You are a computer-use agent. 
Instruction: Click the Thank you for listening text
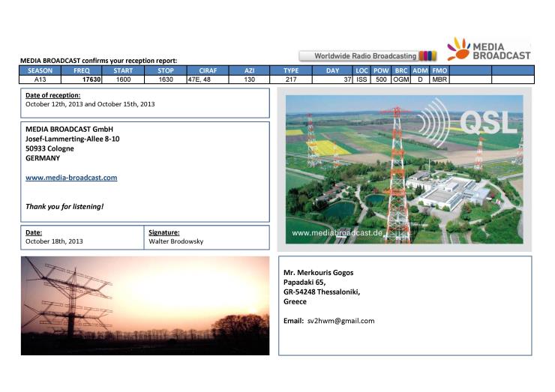64,207
